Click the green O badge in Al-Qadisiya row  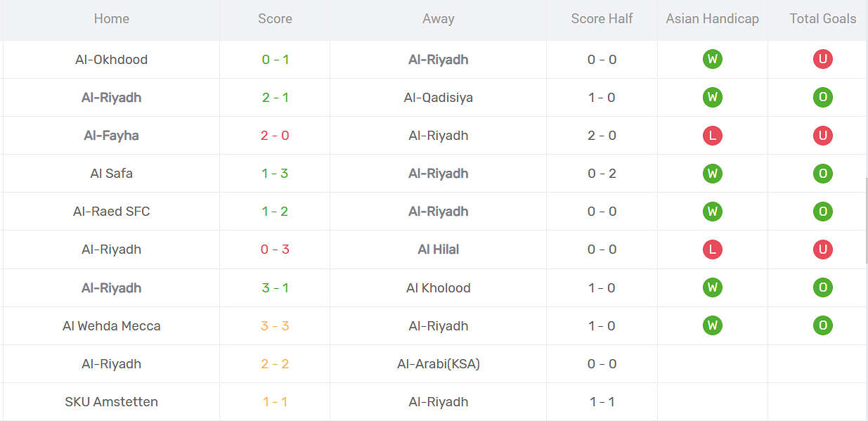click(822, 98)
